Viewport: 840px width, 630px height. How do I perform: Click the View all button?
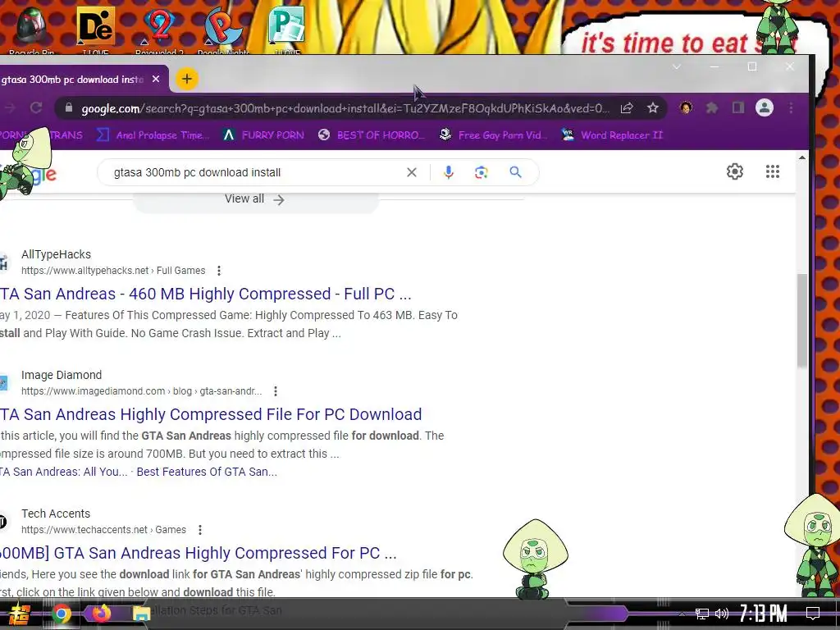point(255,199)
